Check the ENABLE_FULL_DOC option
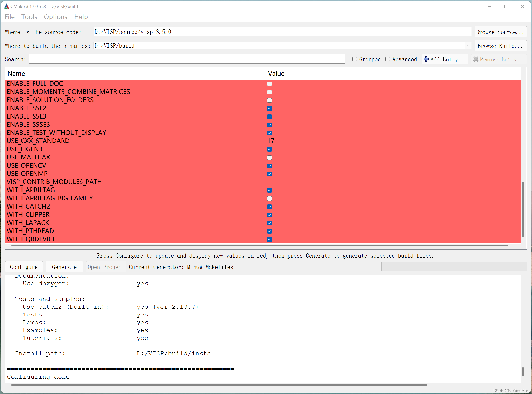Screen dimensions: 532x394 point(269,84)
